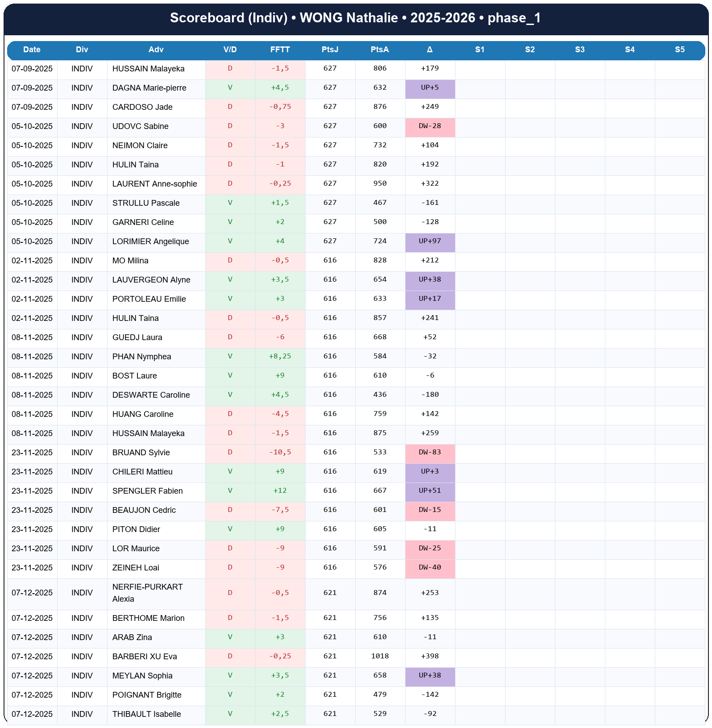Screen dimensions: 712x728
Task: Click the DW-83 pink delta badge
Action: [x=430, y=453]
